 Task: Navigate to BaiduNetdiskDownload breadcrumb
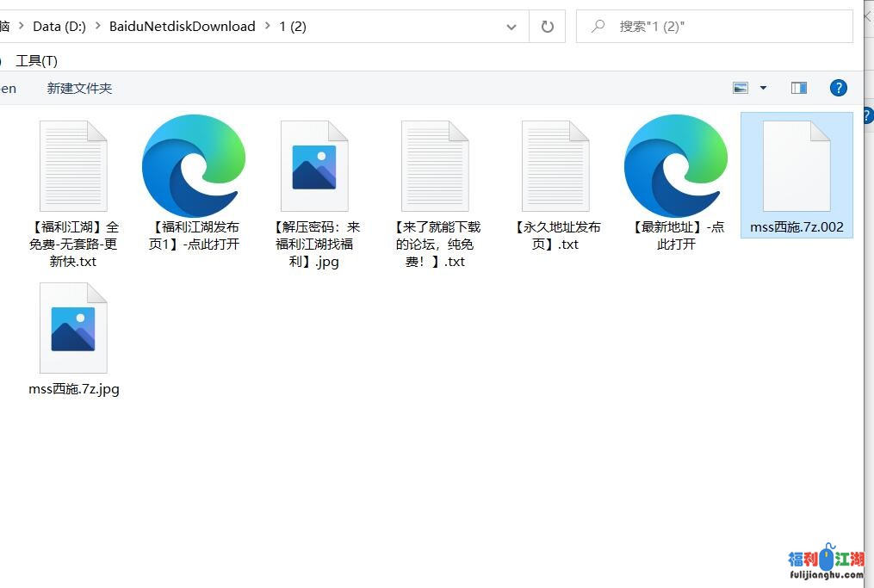182,27
